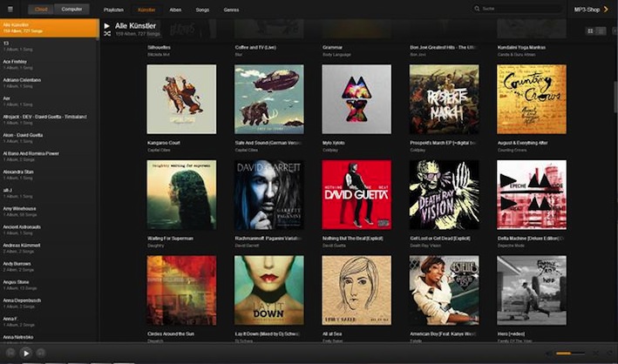Open Depeche Mode Delta Machine cover
Viewport: 618px width, 364px height.
coord(532,194)
